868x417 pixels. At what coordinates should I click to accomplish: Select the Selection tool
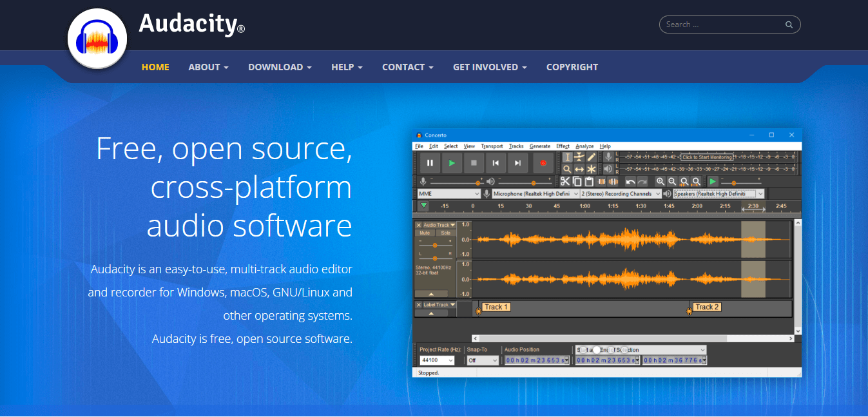568,157
